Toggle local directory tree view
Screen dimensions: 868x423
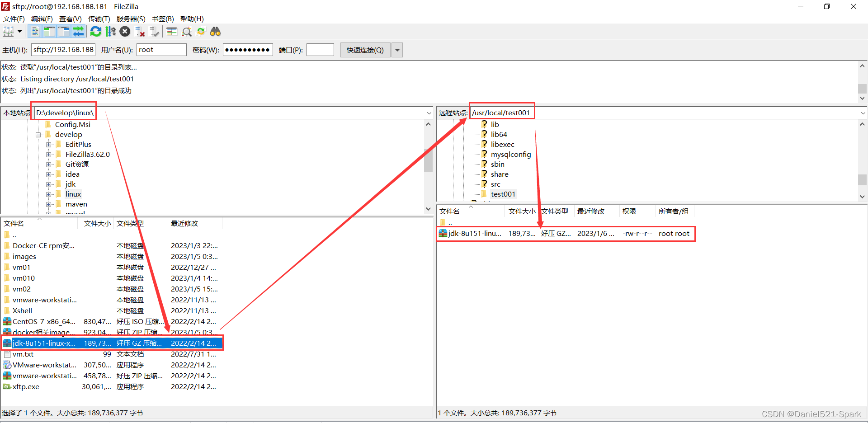[x=49, y=32]
